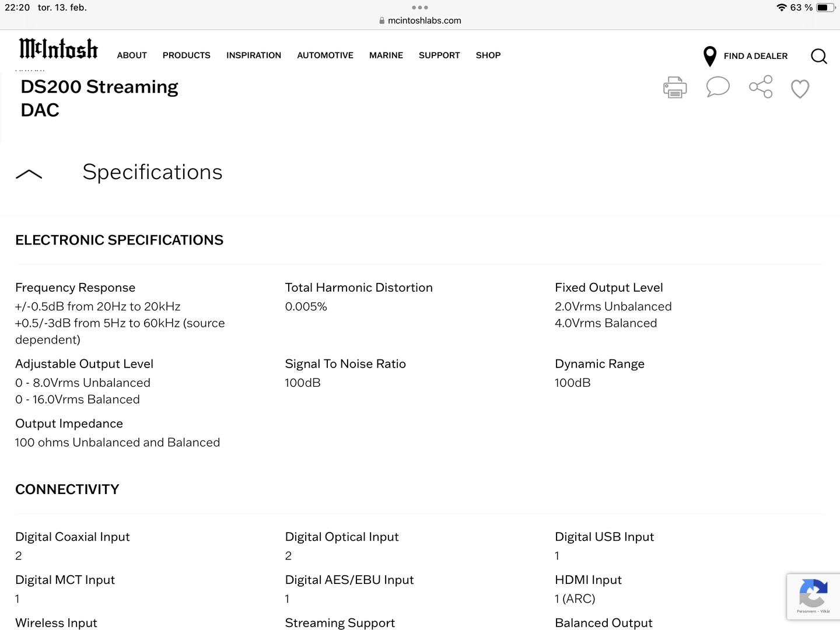Screen dimensions: 840x630
Task: Open the comment speech bubble icon
Action: [718, 87]
